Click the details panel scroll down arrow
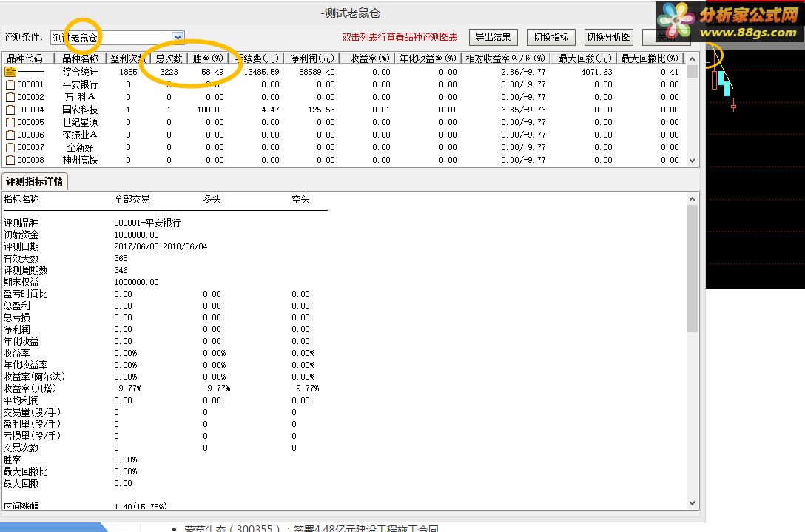The height and width of the screenshot is (532, 805). pyautogui.click(x=692, y=503)
